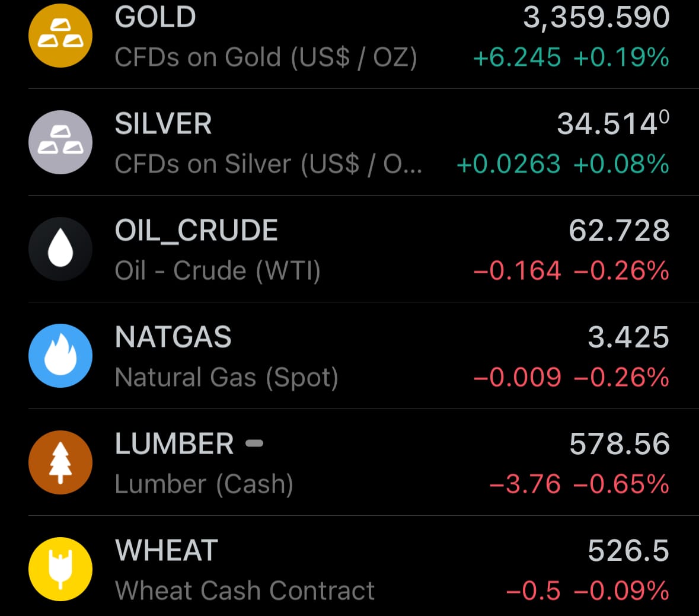Open the Wheat Cash Contract description
The height and width of the screenshot is (616, 699).
(245, 591)
